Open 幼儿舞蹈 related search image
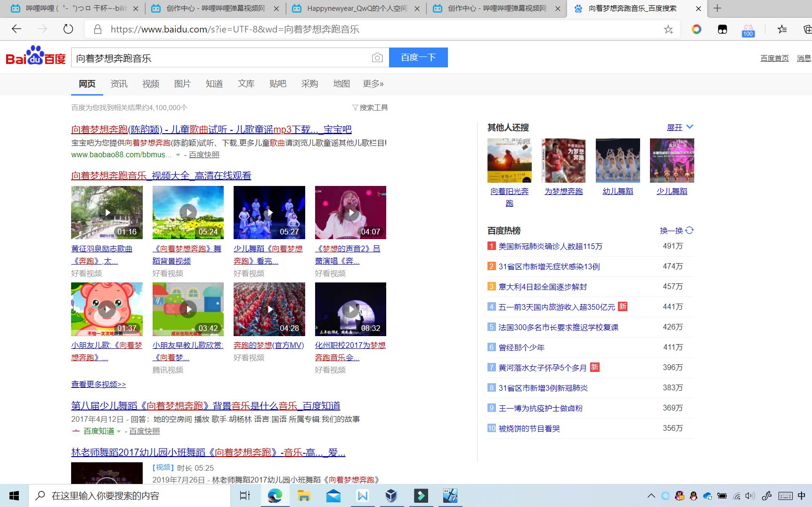 (x=617, y=161)
